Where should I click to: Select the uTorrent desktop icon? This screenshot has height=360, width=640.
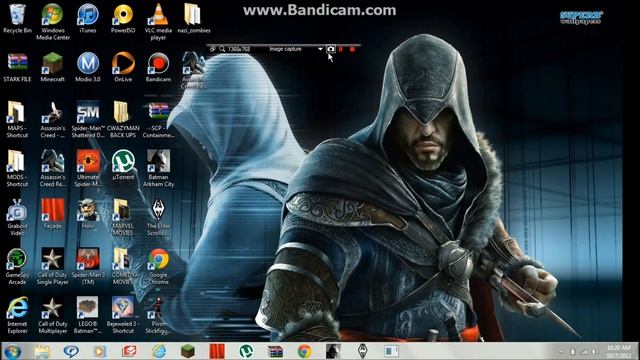[123, 165]
